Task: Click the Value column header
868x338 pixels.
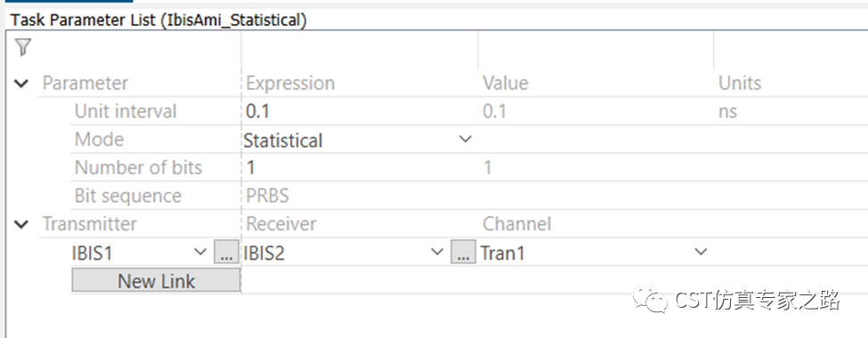Action: (506, 84)
